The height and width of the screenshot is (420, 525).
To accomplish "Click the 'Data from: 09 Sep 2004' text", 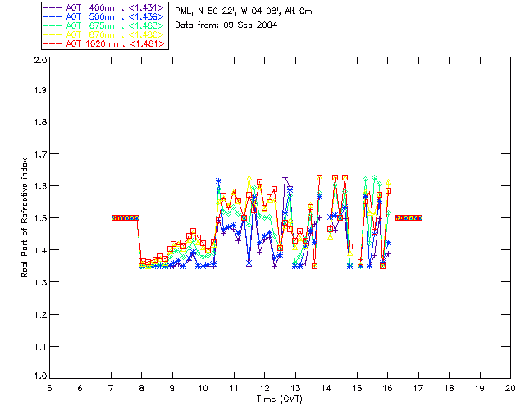I will [x=226, y=25].
